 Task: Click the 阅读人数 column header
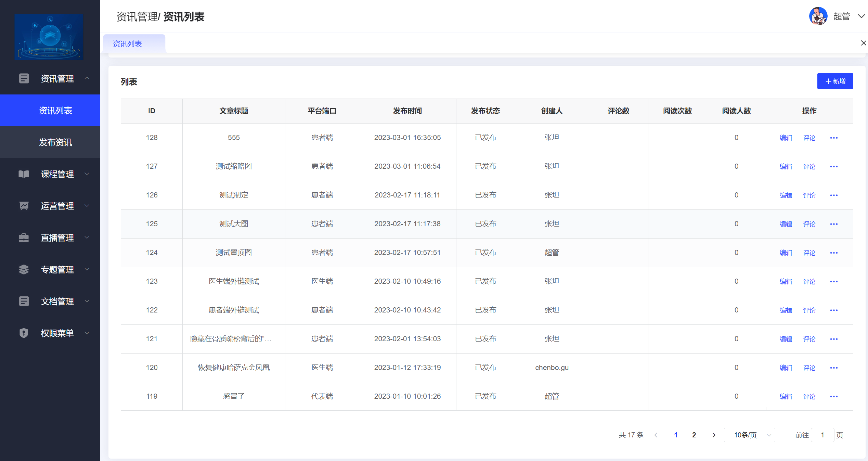(x=736, y=111)
